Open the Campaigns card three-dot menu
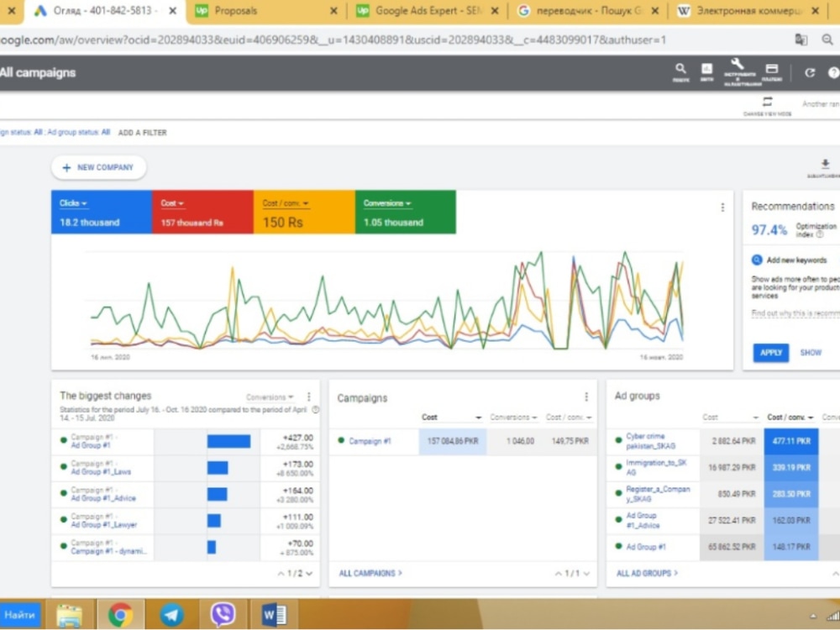The height and width of the screenshot is (630, 840). (586, 396)
